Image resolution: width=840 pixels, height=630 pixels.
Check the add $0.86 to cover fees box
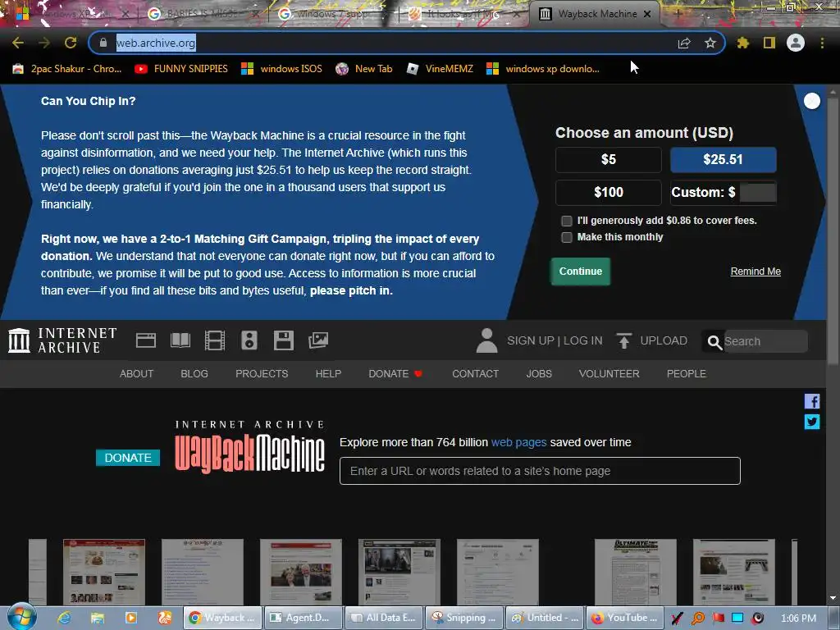566,221
